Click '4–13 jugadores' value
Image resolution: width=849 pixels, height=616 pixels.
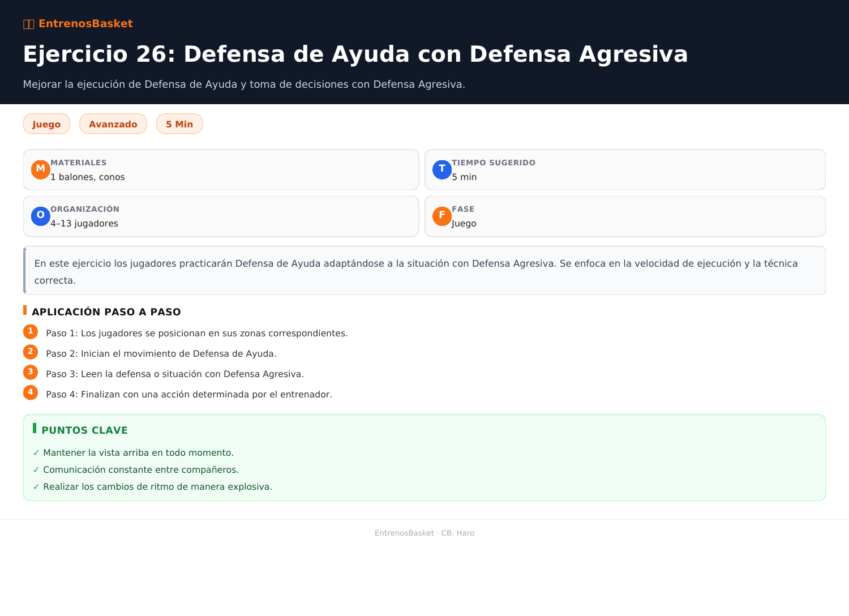pyautogui.click(x=84, y=224)
